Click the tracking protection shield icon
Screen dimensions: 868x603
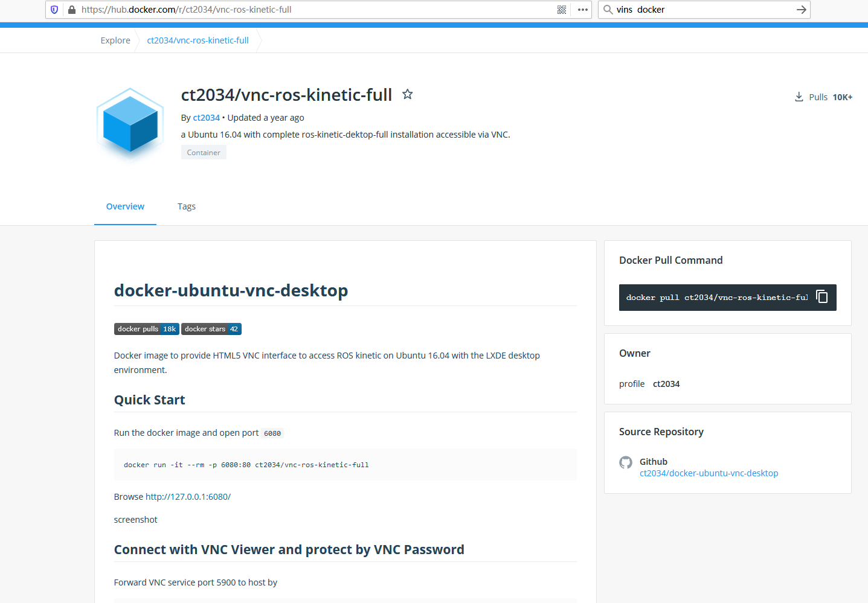pyautogui.click(x=54, y=10)
